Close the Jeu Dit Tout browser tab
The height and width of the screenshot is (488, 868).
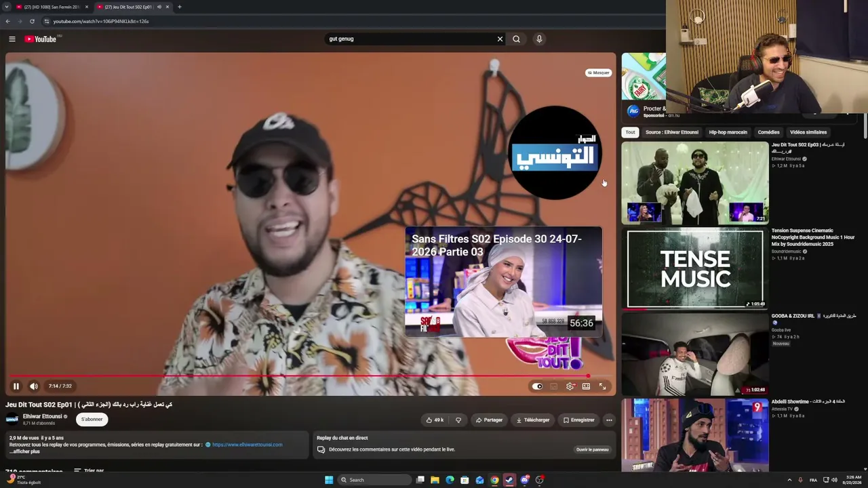pos(167,7)
